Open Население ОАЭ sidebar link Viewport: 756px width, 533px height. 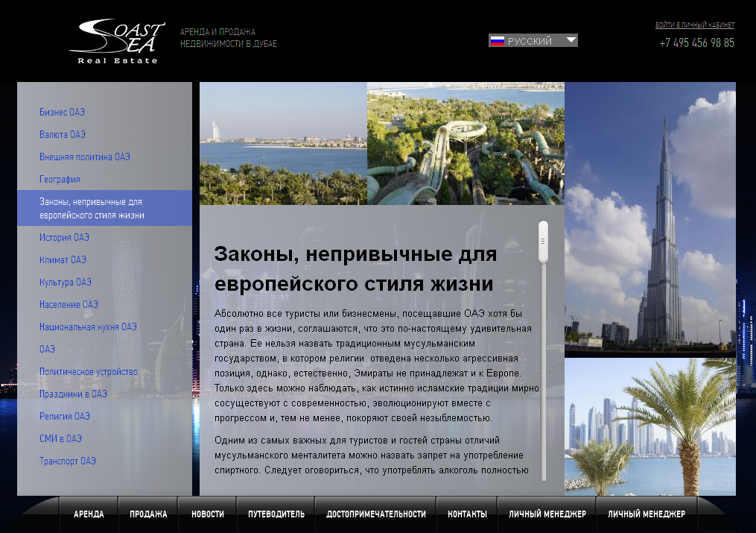69,304
